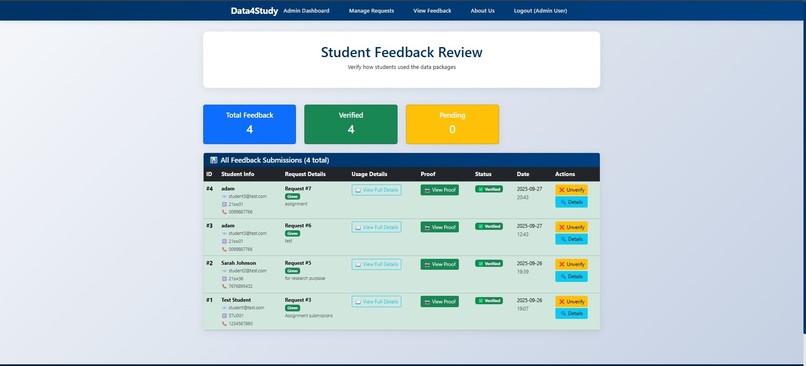
Task: Unverify Sarah Johnson's feedback #2
Action: [571, 264]
